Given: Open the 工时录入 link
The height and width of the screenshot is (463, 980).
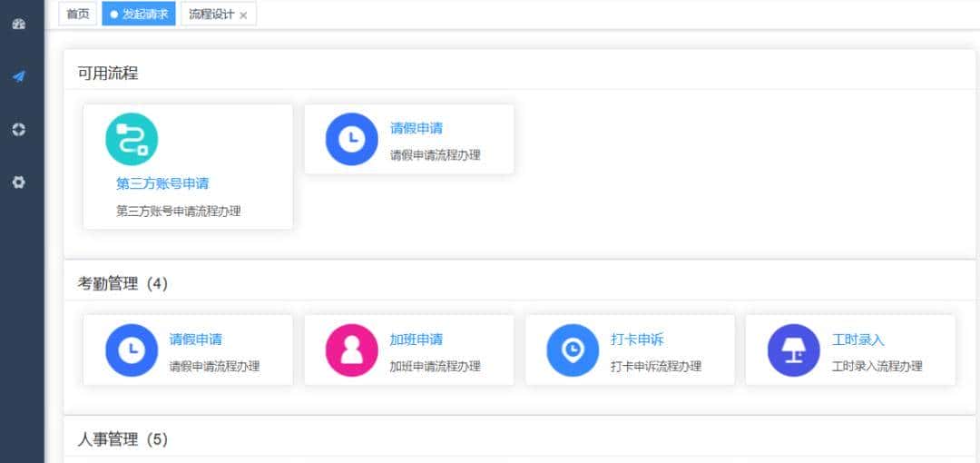Looking at the screenshot, I should point(858,340).
